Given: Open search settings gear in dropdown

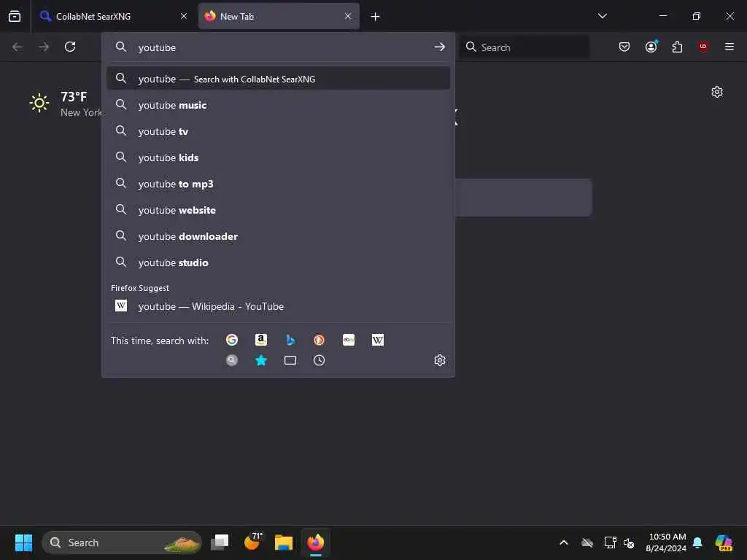Looking at the screenshot, I should [x=440, y=360].
